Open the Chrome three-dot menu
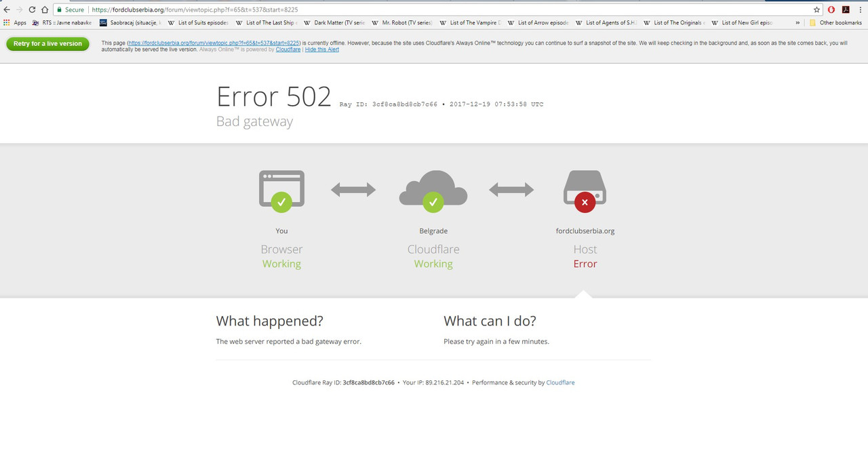The width and height of the screenshot is (868, 459). click(860, 10)
